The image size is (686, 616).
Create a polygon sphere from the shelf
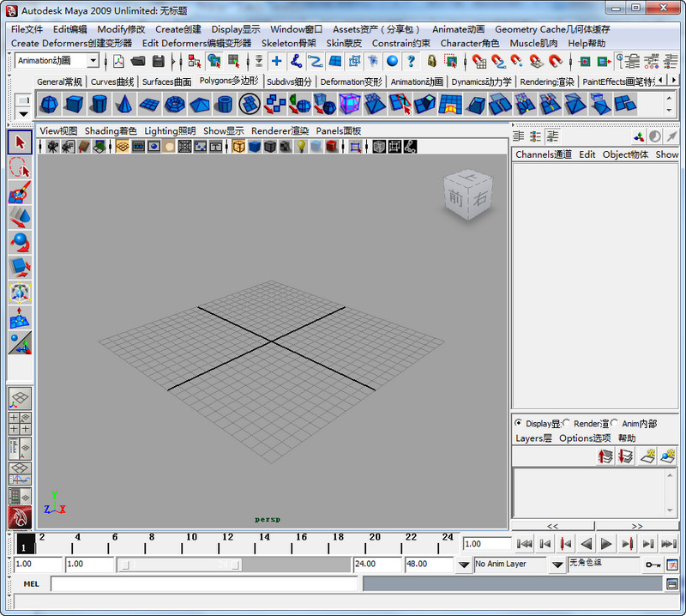(49, 103)
